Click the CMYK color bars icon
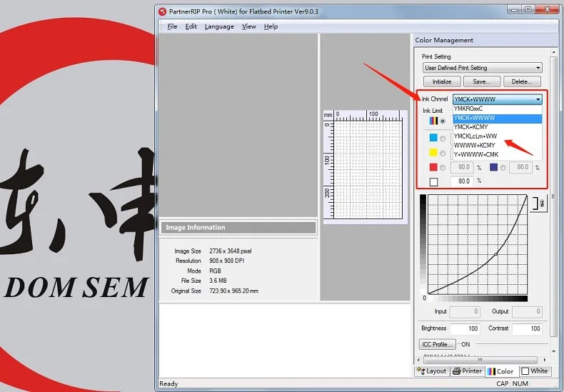Image resolution: width=564 pixels, height=392 pixels. pos(433,121)
